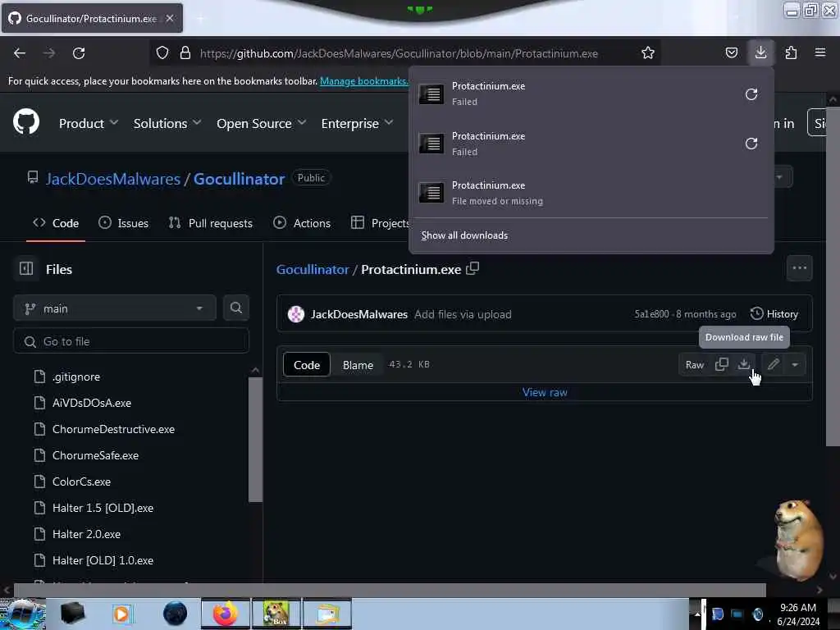Expand the Product menu
The image size is (840, 630).
coord(89,123)
